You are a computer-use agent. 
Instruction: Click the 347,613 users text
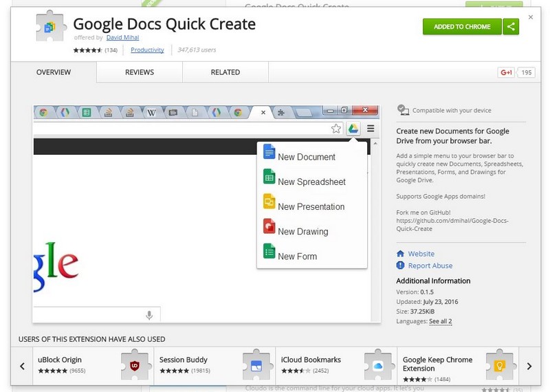click(x=197, y=50)
